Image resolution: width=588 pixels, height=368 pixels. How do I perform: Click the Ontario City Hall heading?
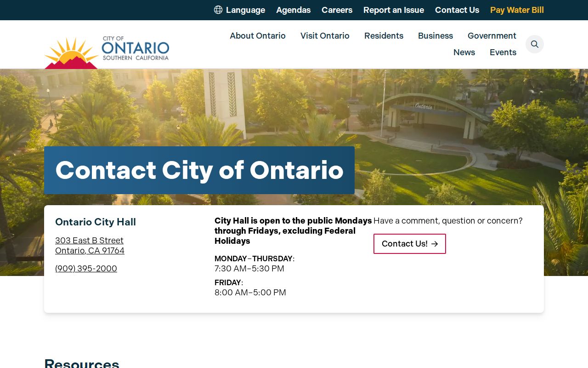pyautogui.click(x=96, y=222)
